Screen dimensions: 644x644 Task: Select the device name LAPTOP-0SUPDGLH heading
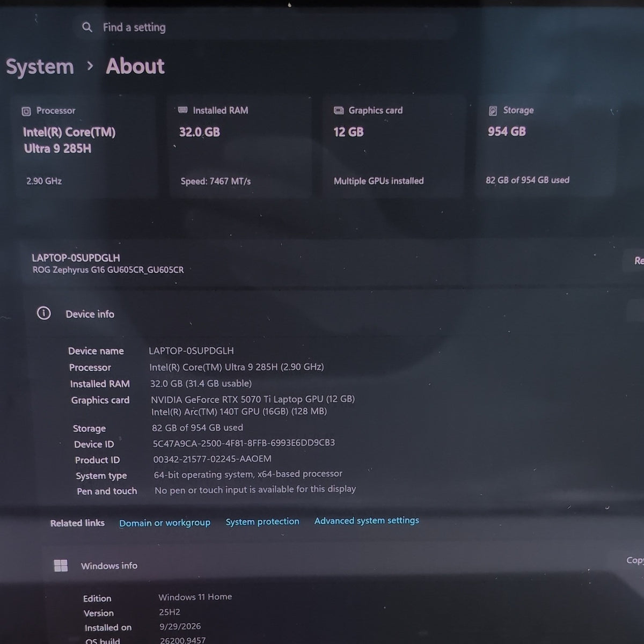point(76,258)
